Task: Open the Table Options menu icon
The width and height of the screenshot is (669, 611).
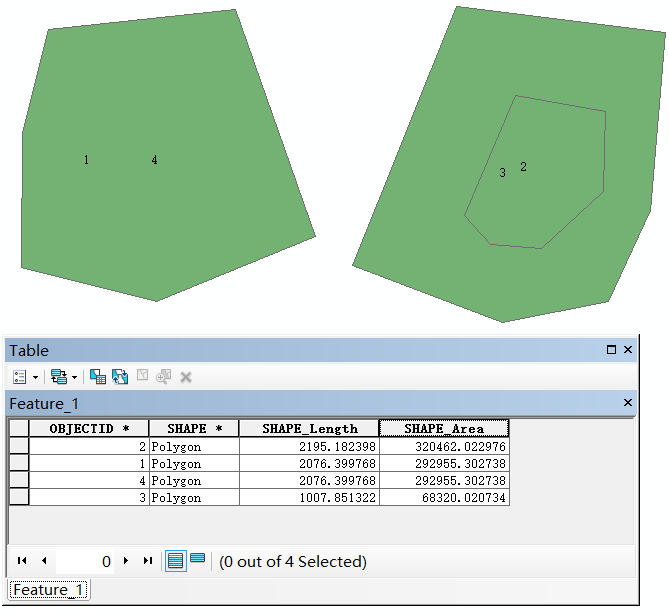Action: coord(20,377)
